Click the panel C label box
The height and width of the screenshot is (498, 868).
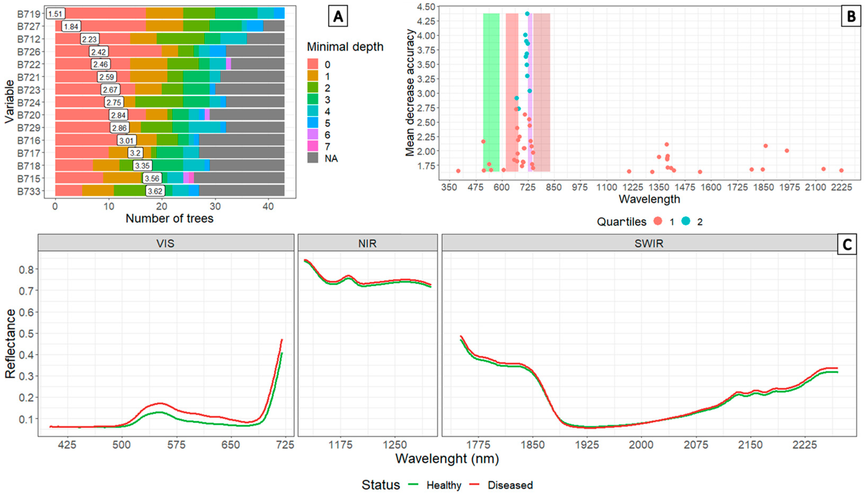[847, 244]
